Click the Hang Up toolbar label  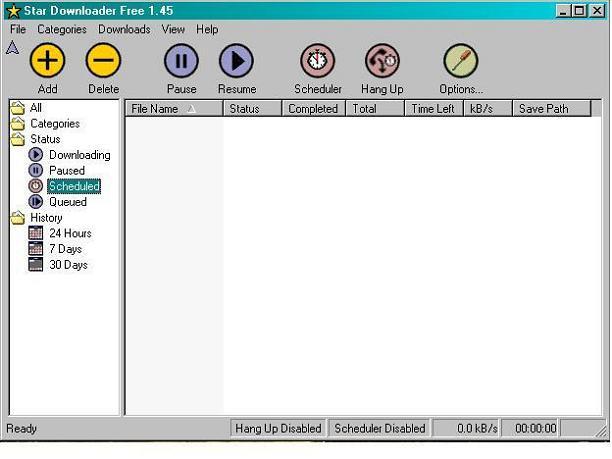(382, 89)
